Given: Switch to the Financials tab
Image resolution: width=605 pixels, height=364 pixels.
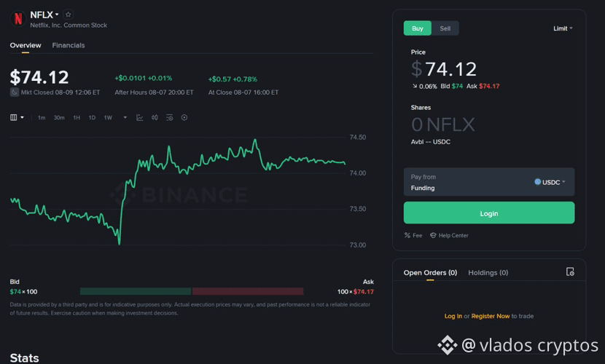Looking at the screenshot, I should 69,45.
